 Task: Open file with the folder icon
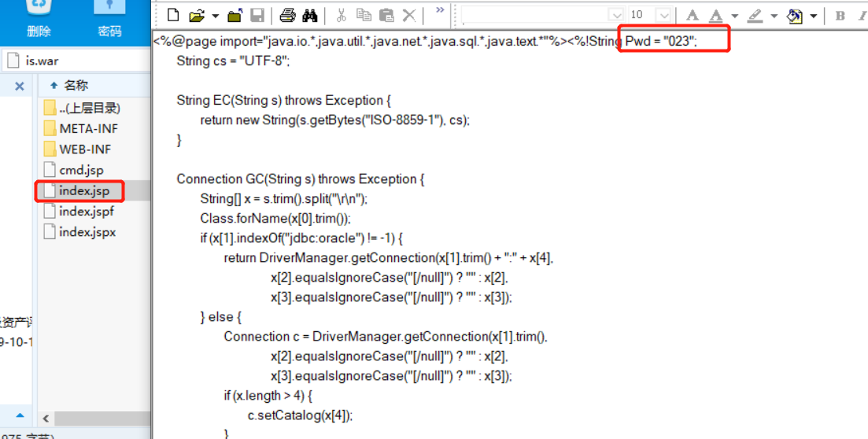[197, 16]
